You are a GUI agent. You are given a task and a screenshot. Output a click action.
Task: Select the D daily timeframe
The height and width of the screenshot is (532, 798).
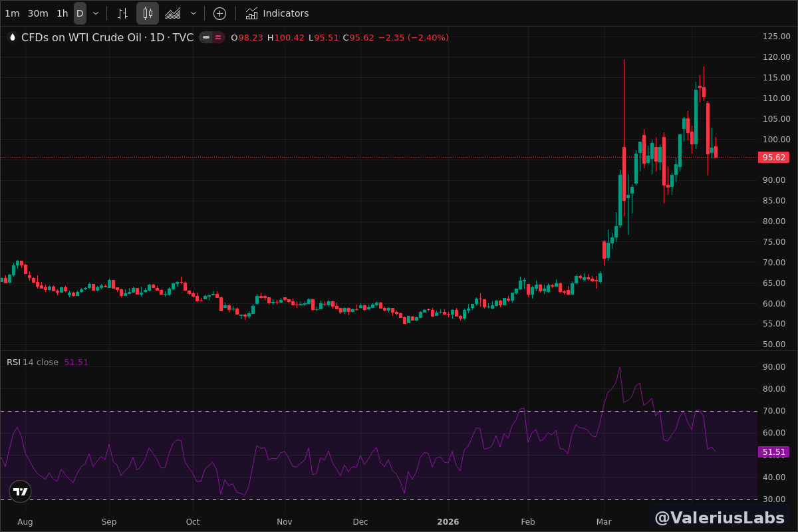tap(80, 13)
